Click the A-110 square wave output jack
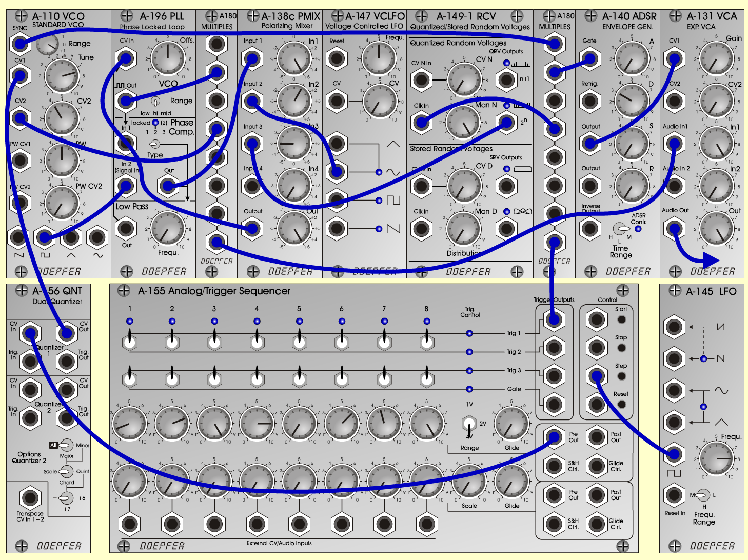 45,237
